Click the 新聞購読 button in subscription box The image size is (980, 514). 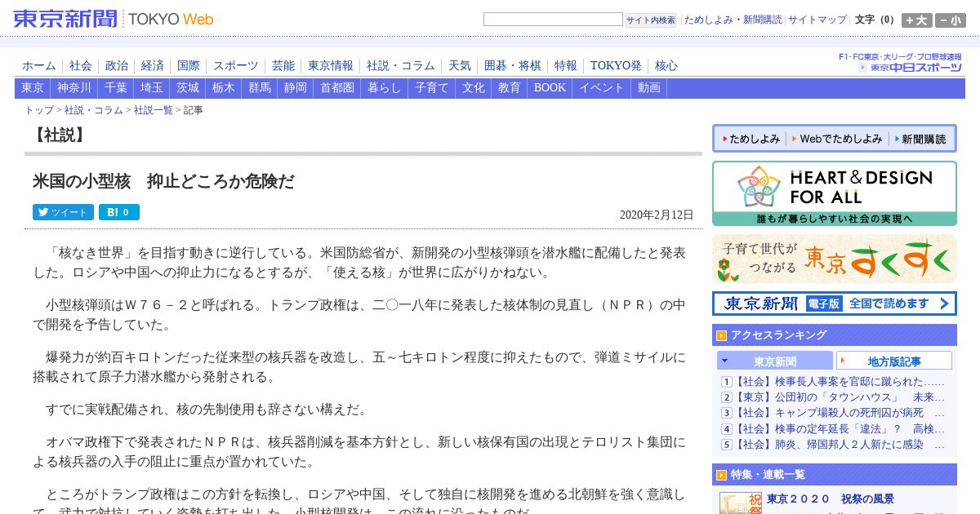click(x=920, y=140)
